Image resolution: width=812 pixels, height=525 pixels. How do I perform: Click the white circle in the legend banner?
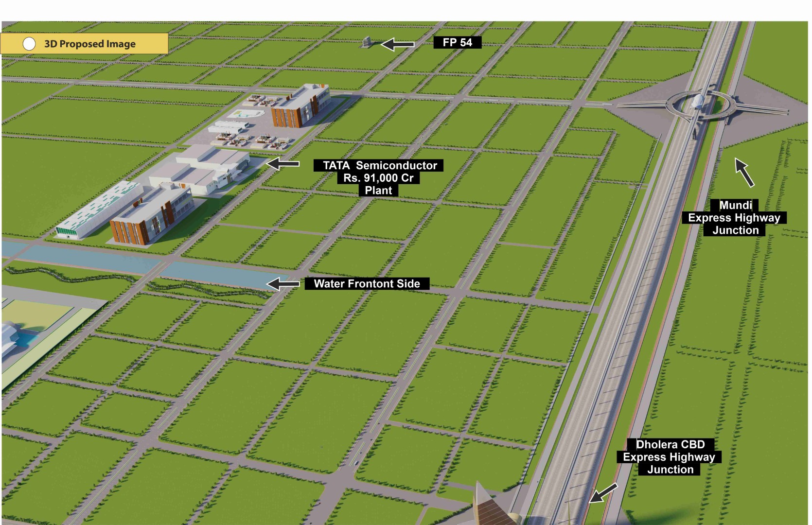(29, 44)
